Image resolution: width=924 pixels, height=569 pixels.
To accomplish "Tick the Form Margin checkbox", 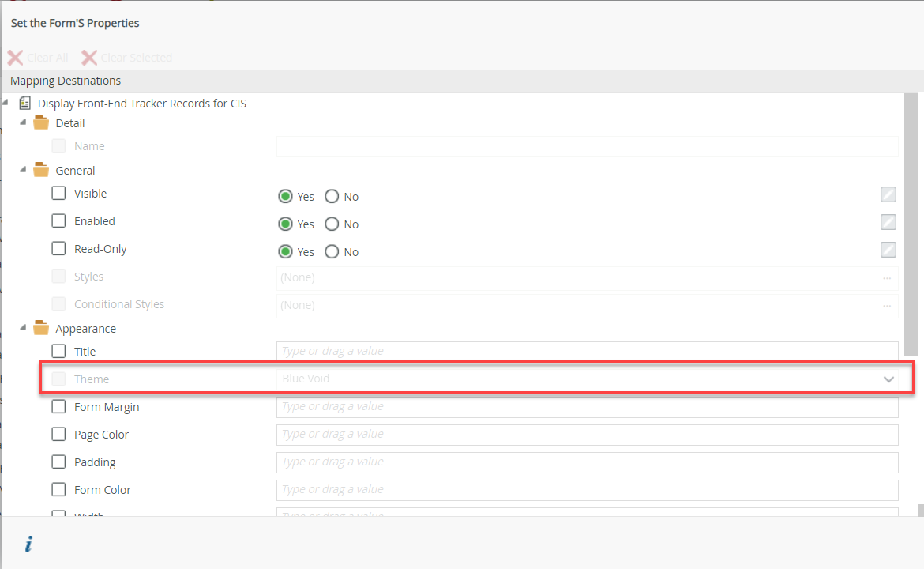I will [58, 407].
